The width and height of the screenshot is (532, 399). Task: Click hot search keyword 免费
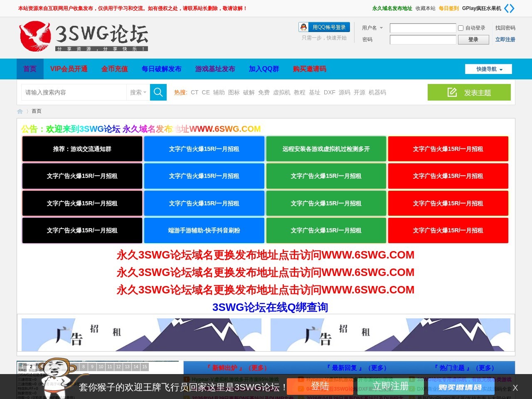264,92
